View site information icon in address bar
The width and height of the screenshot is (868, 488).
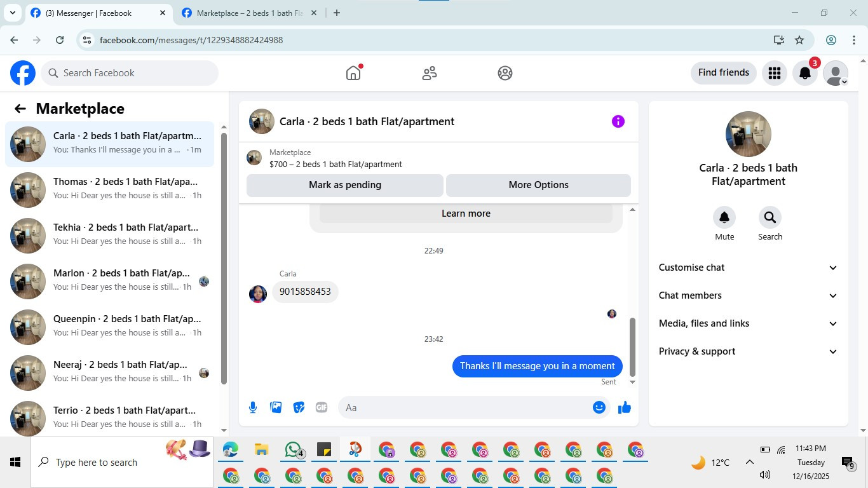(x=88, y=40)
